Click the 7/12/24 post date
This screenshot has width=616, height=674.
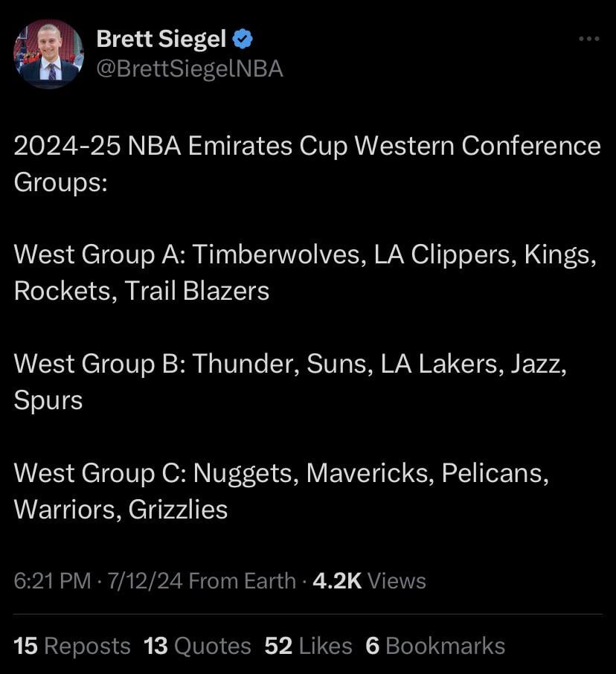(145, 581)
